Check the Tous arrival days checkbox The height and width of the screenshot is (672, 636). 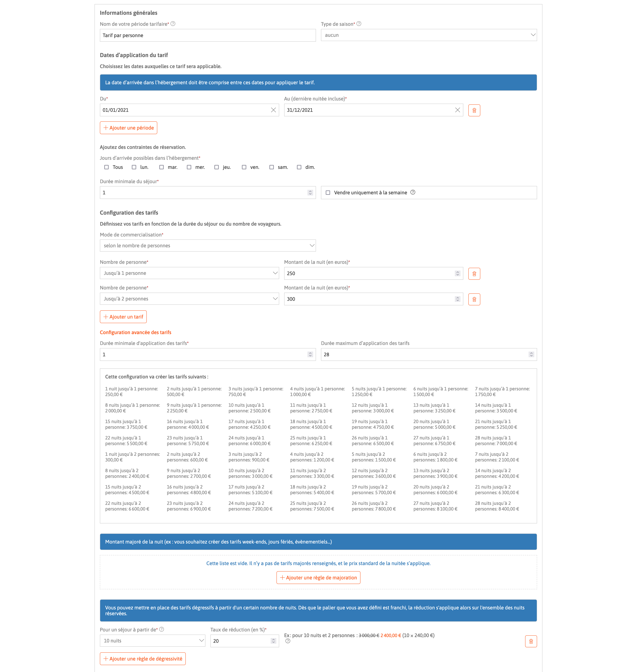[x=106, y=167]
